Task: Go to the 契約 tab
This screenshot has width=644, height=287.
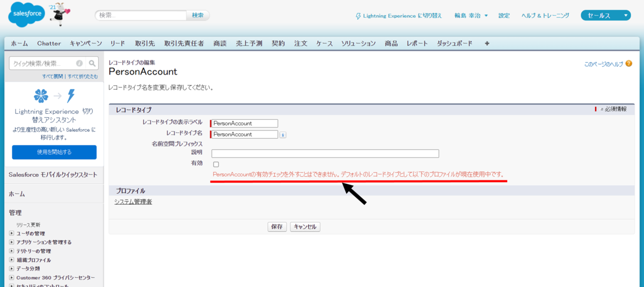Action: (278, 44)
